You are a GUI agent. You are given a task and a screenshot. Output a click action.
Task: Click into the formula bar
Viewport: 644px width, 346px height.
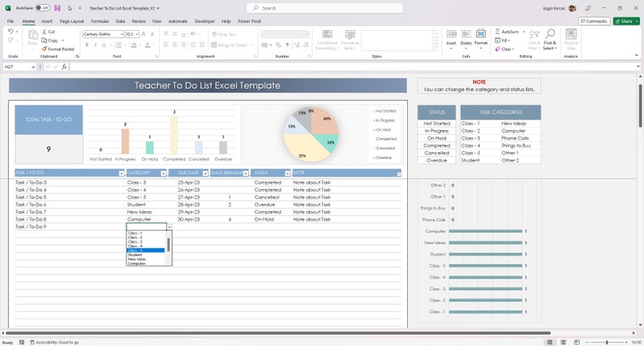click(x=353, y=67)
